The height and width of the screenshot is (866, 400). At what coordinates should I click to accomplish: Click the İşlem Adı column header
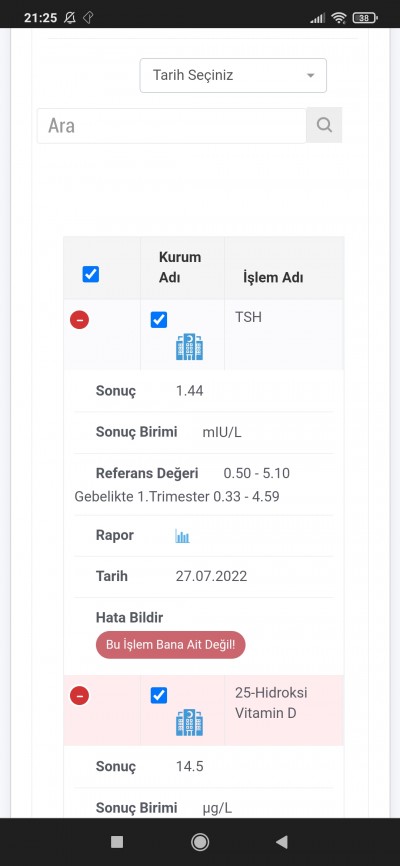[x=273, y=277]
